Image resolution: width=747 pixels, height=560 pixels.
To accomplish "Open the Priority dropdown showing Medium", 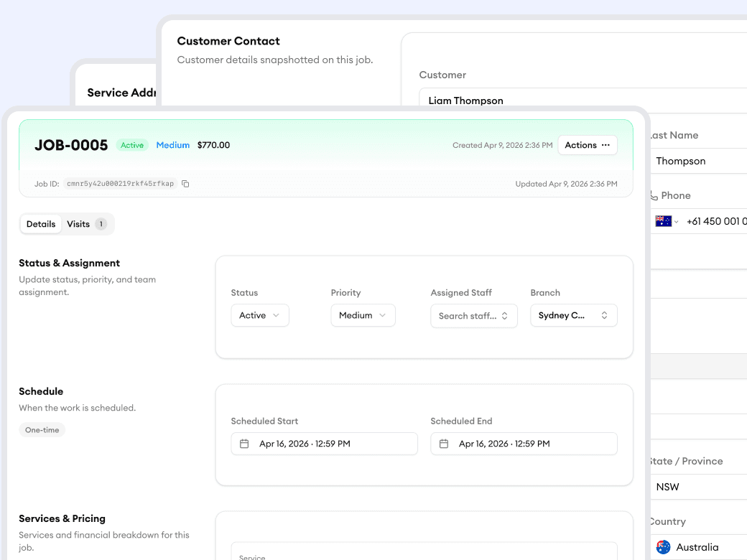I will (x=363, y=314).
